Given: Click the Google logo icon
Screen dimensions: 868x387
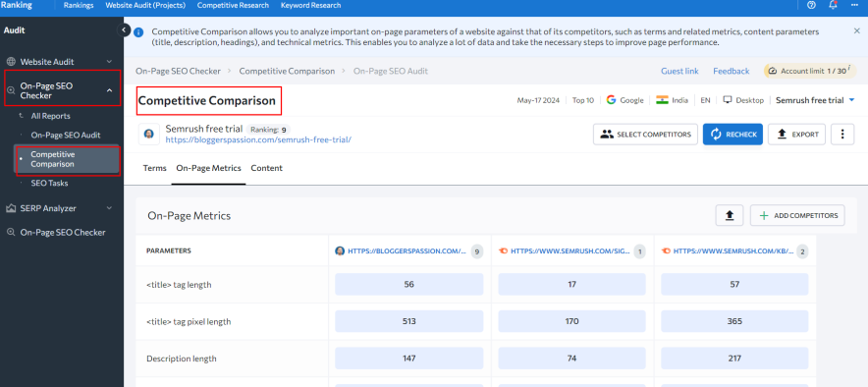Looking at the screenshot, I should pos(611,100).
